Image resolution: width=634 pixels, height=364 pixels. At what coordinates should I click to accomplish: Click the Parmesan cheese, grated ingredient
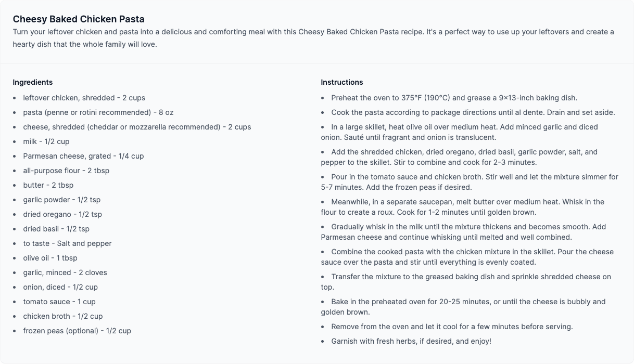click(x=83, y=156)
